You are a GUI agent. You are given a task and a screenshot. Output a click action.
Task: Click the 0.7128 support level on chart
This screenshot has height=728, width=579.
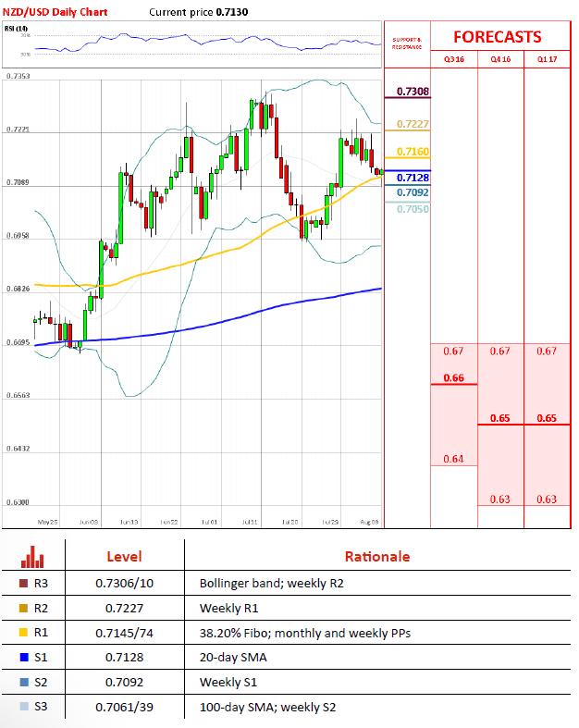413,178
